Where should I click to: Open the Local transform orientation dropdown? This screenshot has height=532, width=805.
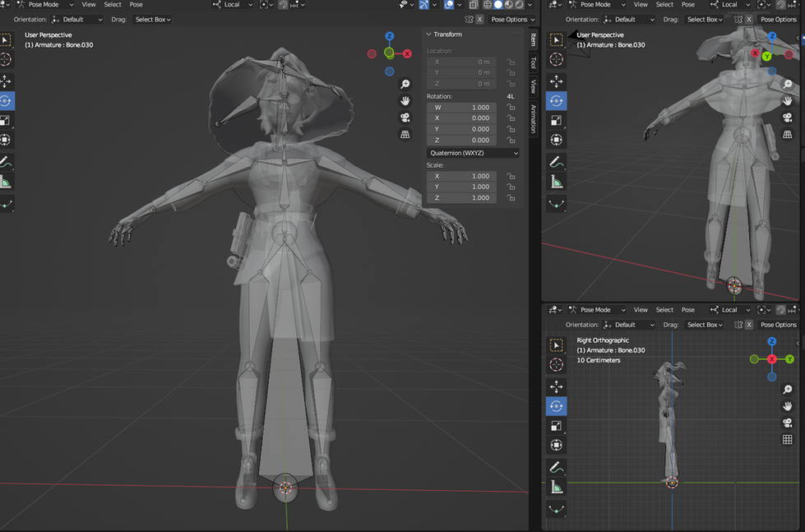click(x=233, y=4)
